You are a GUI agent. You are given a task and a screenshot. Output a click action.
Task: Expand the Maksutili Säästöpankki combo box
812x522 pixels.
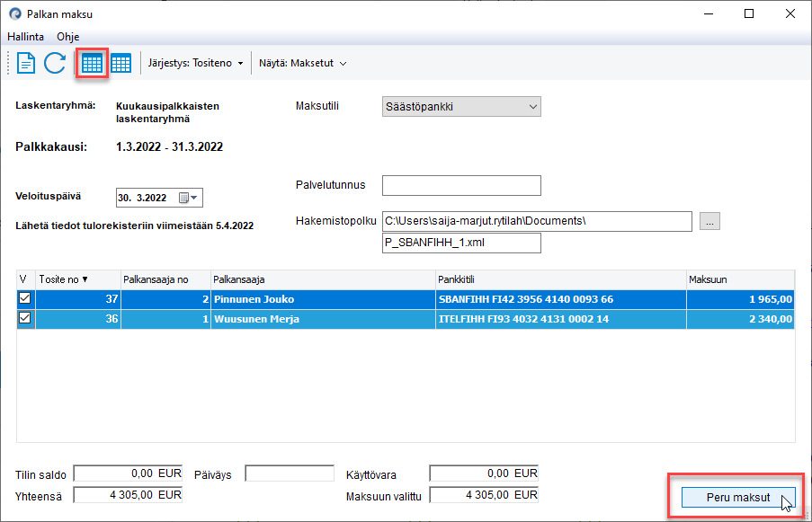click(461, 107)
